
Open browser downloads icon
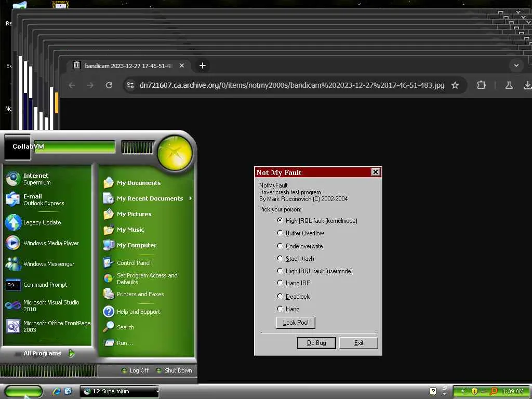(527, 85)
